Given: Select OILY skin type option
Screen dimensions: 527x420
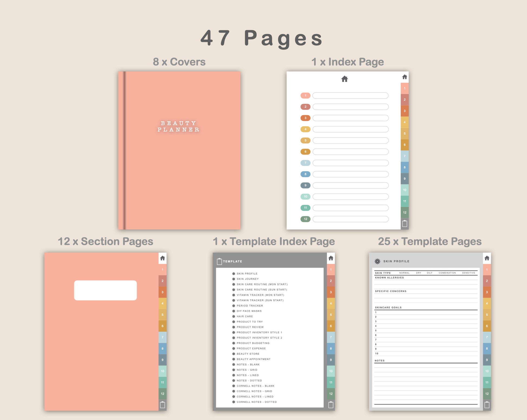Looking at the screenshot, I should (x=430, y=273).
